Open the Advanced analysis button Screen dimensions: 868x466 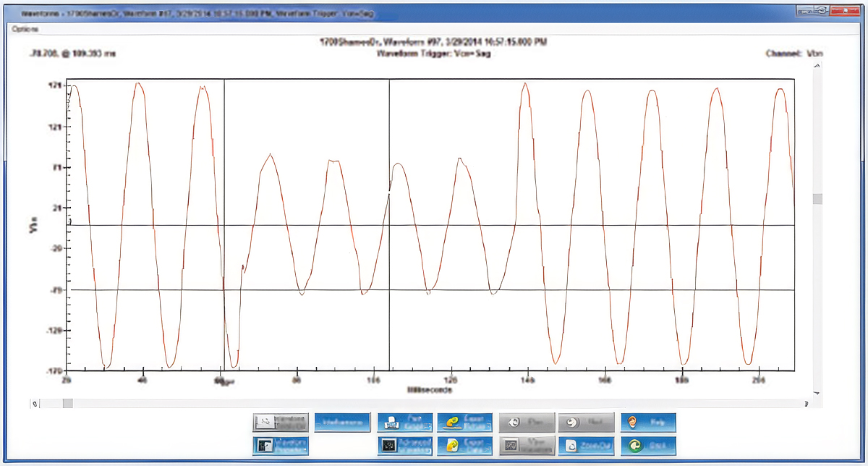click(405, 444)
